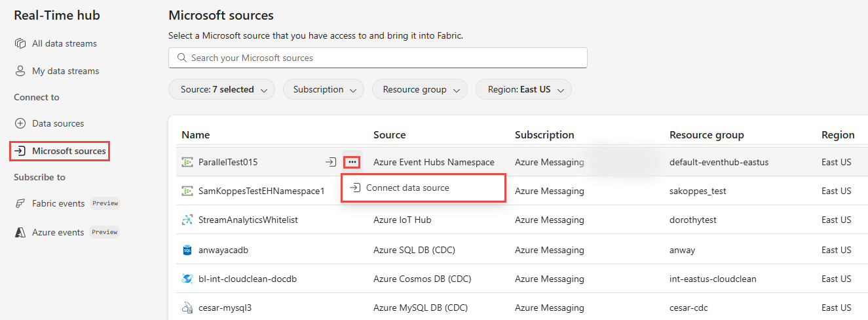Select bl-int-cloudclean-docdb source name
The width and height of the screenshot is (868, 320).
pyautogui.click(x=248, y=279)
